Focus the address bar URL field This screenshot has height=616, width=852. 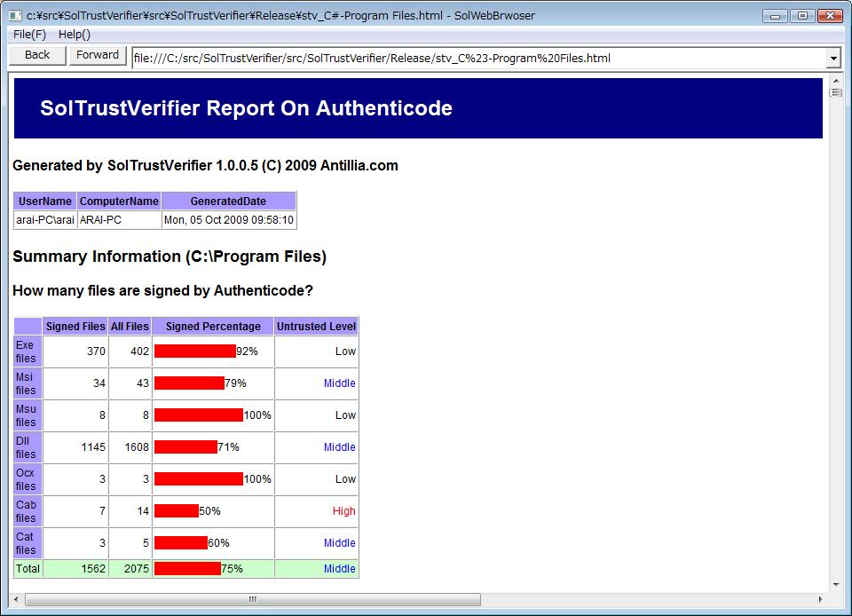coord(479,58)
